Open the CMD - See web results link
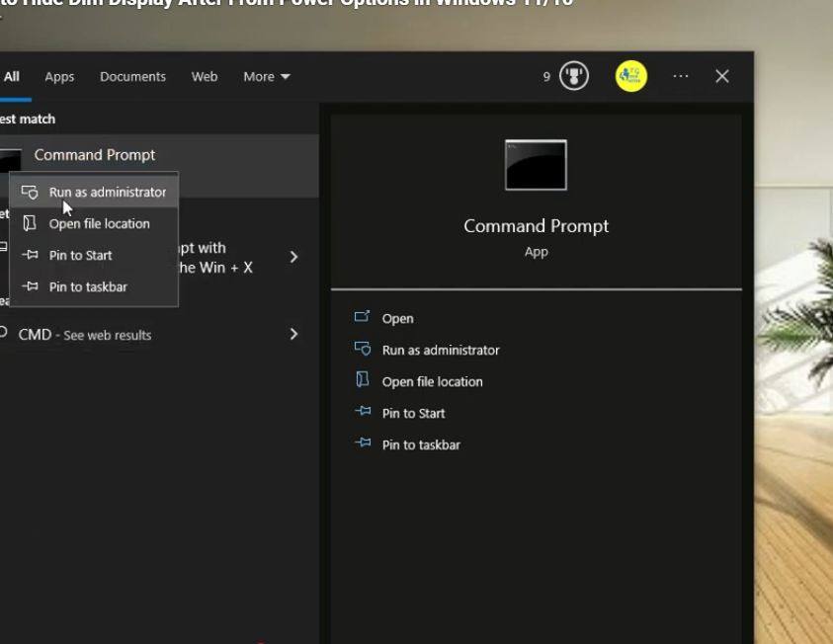This screenshot has height=644, width=833. click(85, 335)
